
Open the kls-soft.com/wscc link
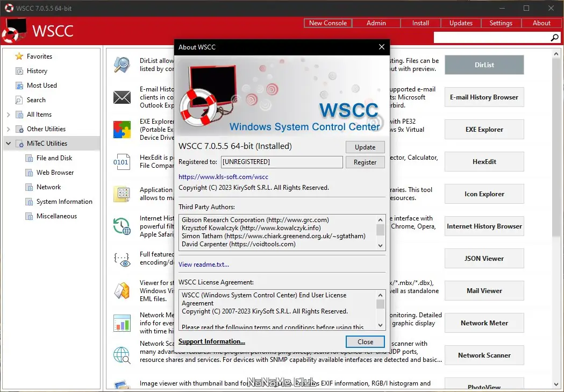223,177
